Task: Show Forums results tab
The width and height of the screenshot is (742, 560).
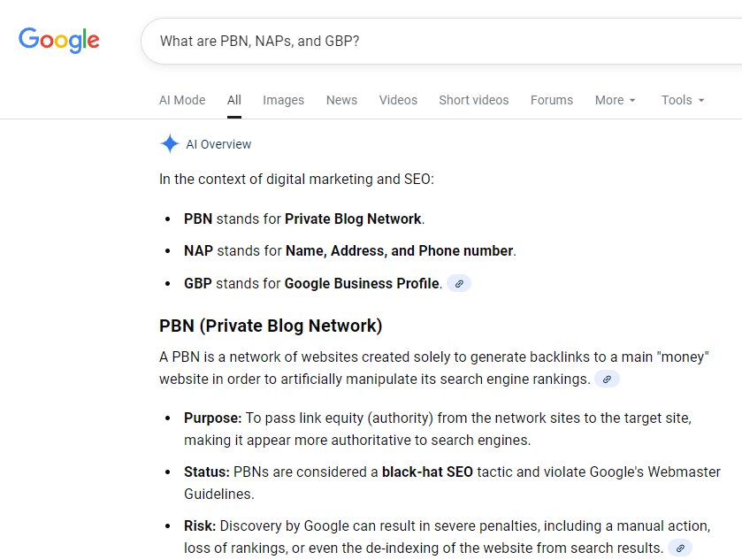Action: pyautogui.click(x=552, y=100)
